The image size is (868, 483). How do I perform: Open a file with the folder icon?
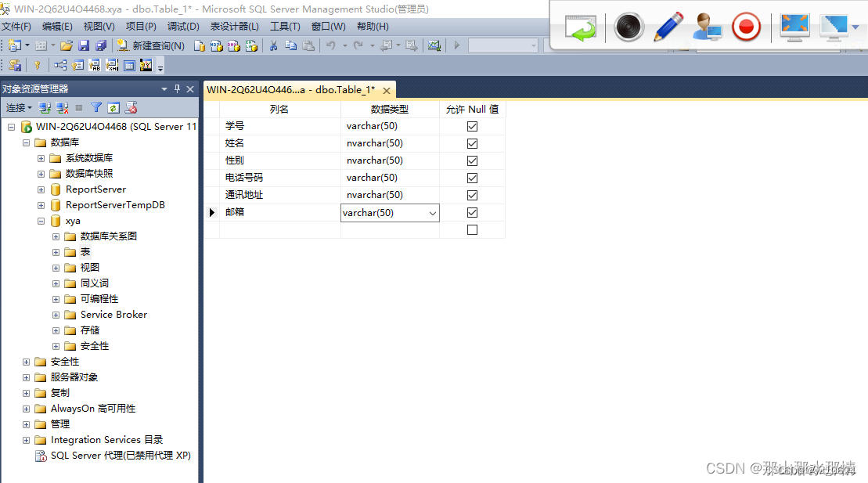pos(67,45)
